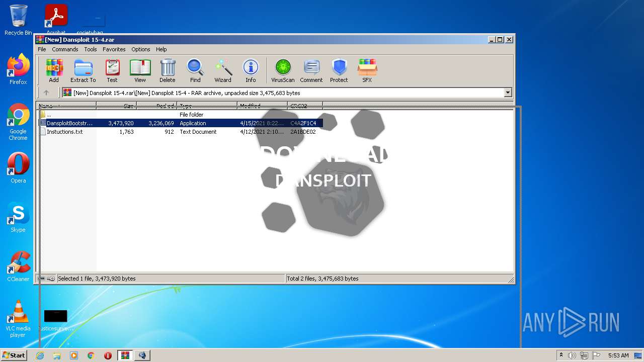
Task: Click the archive path address field
Action: click(x=283, y=93)
